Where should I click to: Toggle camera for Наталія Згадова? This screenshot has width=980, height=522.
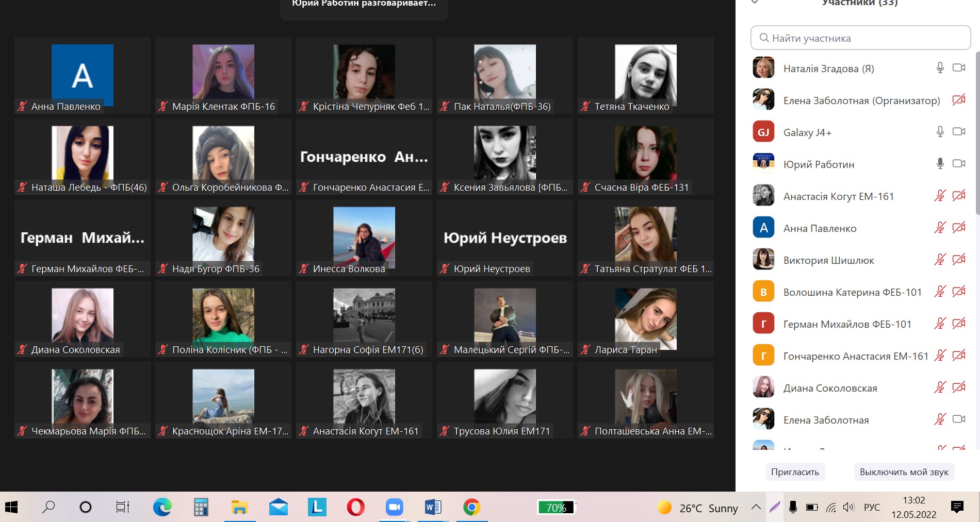958,68
